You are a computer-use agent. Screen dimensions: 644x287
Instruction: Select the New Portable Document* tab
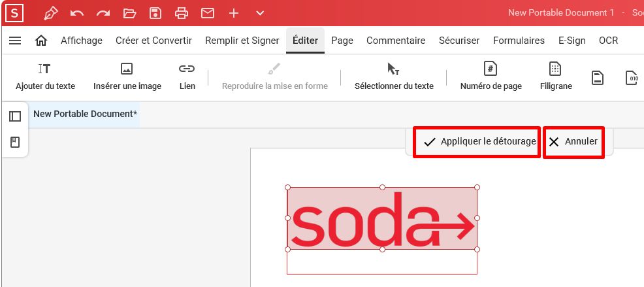85,114
